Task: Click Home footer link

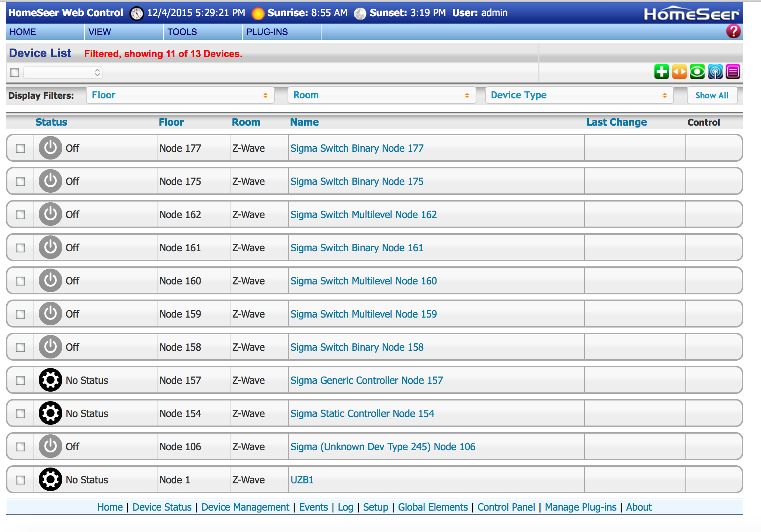Action: coord(110,507)
